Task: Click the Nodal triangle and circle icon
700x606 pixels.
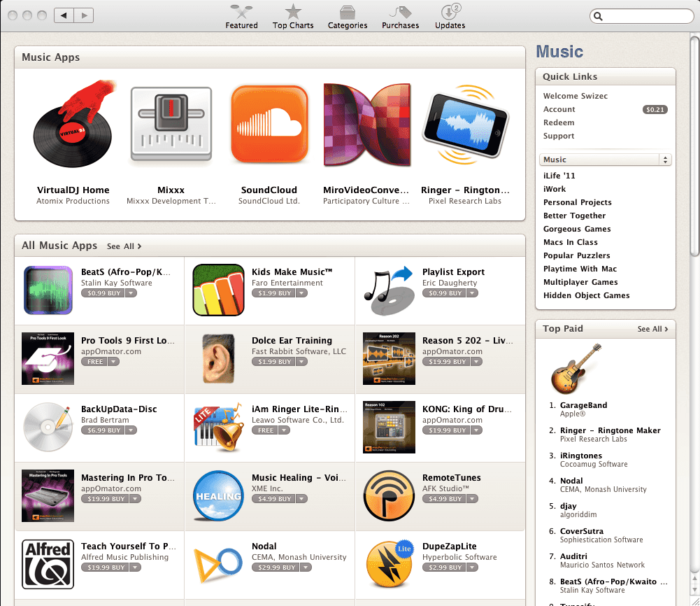Action: pos(218,564)
